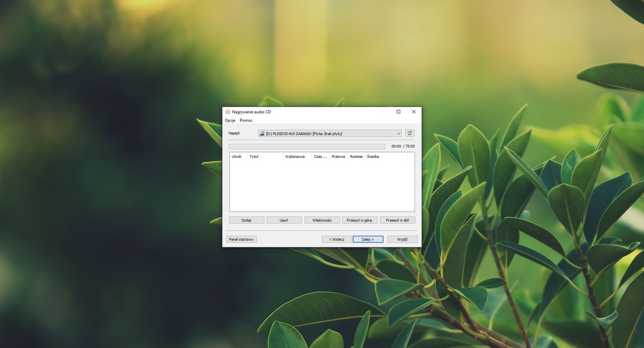Click Przesuń w górę button
Image resolution: width=644 pixels, height=348 pixels.
359,220
